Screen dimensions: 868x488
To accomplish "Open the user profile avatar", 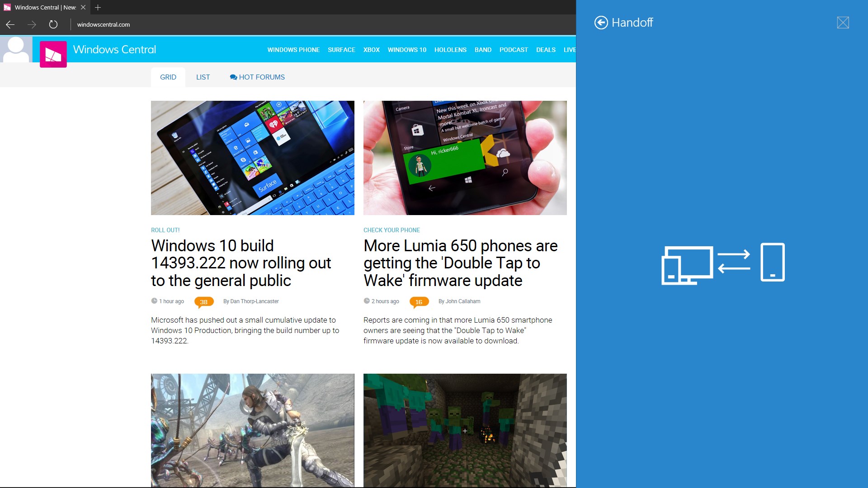I will point(16,49).
